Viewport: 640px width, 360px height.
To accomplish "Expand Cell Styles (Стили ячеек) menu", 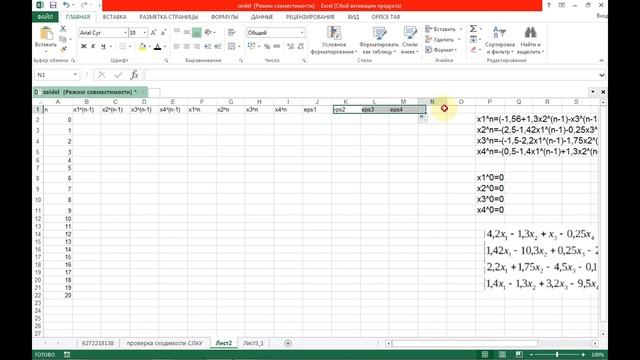I will (x=410, y=40).
